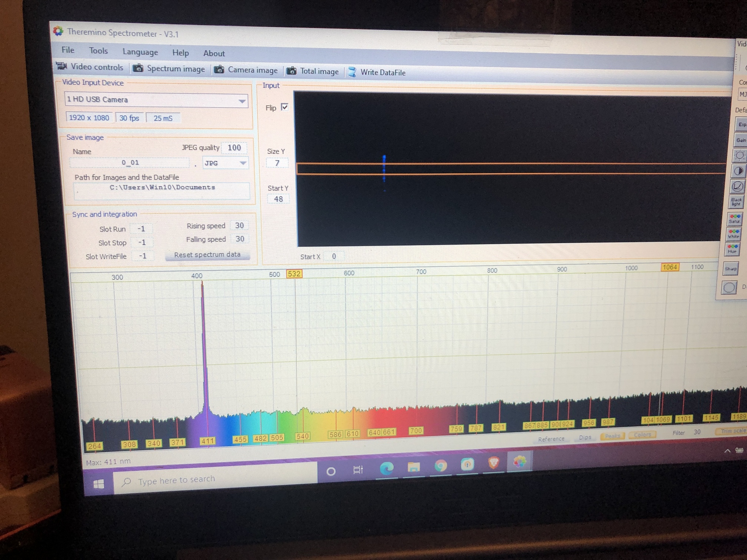Click the 540 peak label
Image resolution: width=747 pixels, height=560 pixels.
pyautogui.click(x=302, y=436)
